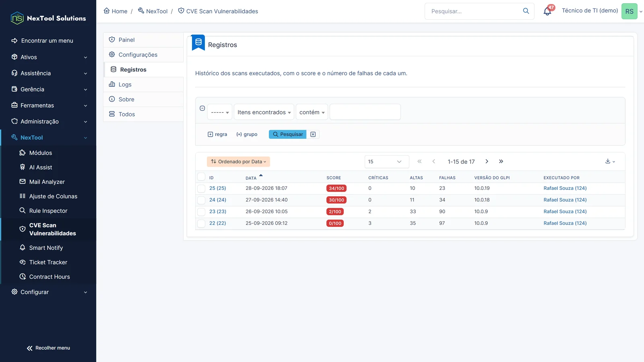644x362 pixels.
Task: Open the Técnico de TI (demo) user menu
Action: [590, 11]
